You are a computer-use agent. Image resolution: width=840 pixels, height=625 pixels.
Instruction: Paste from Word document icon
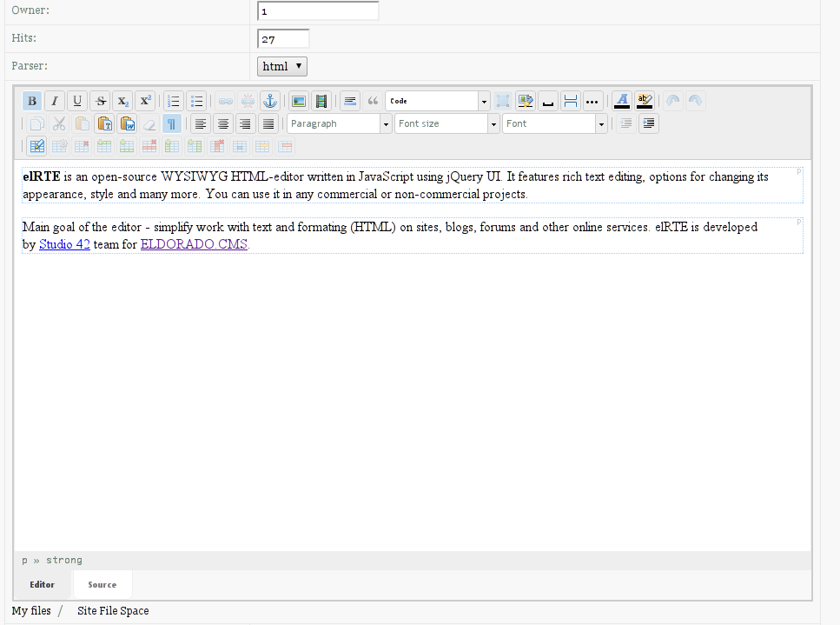pyautogui.click(x=128, y=123)
